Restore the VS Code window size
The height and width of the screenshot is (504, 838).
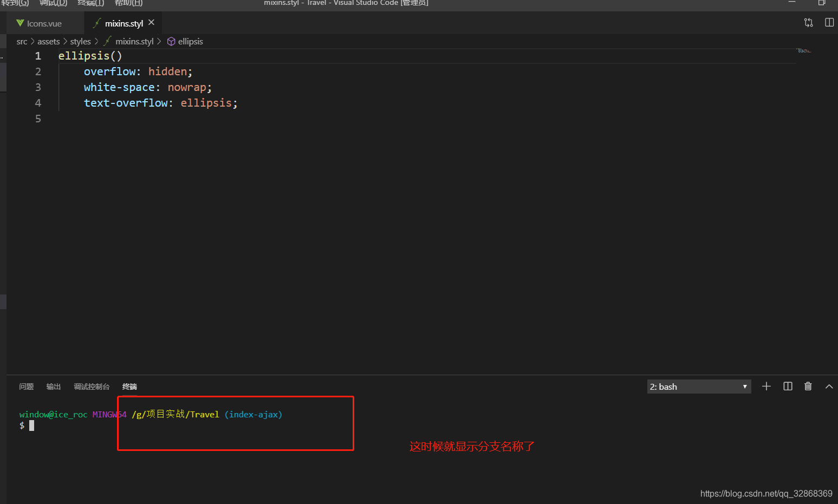point(822,3)
